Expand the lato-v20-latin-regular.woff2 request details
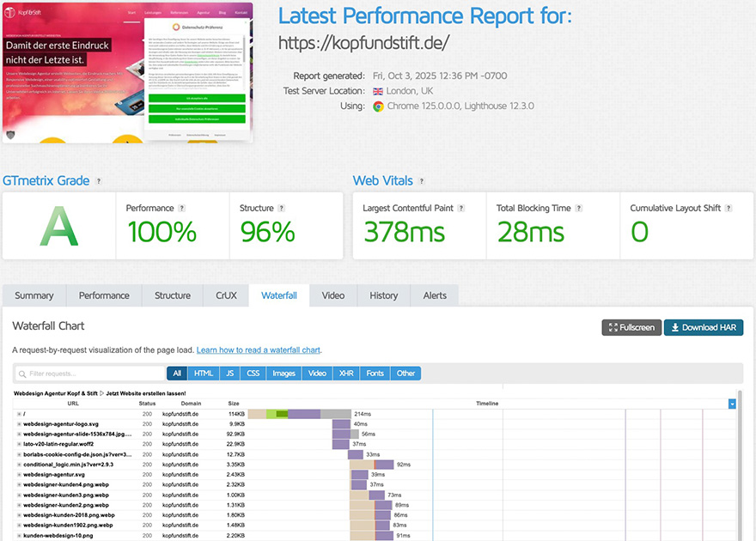The width and height of the screenshot is (756, 541). click(x=19, y=444)
